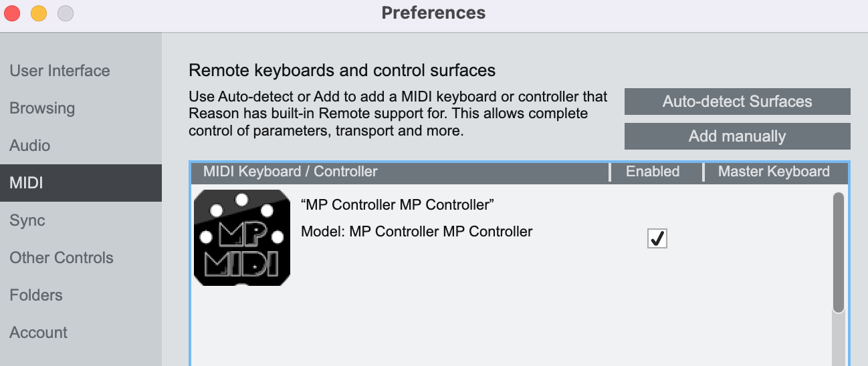Click the Enabled column header
Viewport: 868px width, 366px height.
point(653,172)
